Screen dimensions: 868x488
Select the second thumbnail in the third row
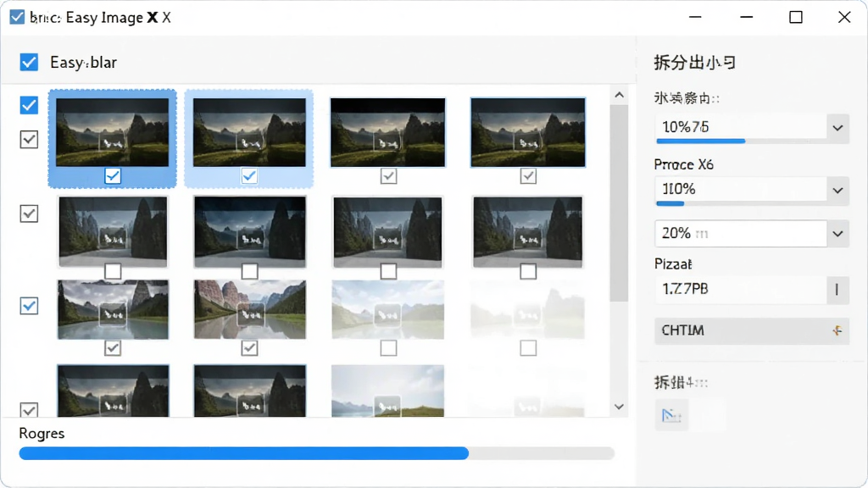click(250, 309)
